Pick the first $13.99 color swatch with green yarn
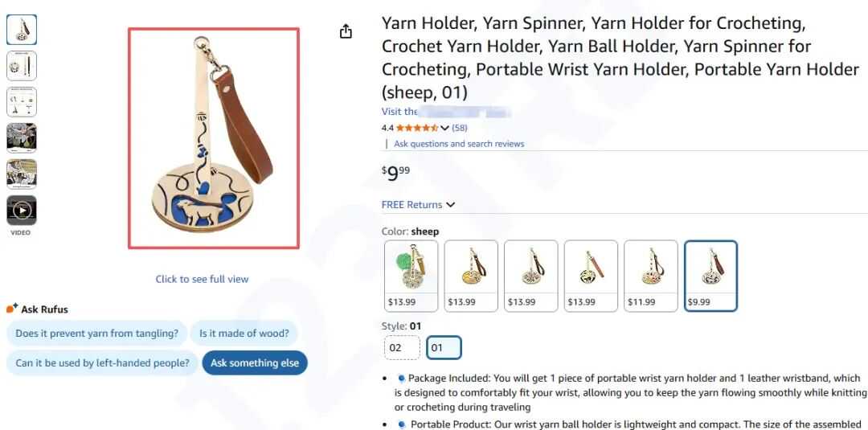This screenshot has width=868, height=430. click(411, 276)
